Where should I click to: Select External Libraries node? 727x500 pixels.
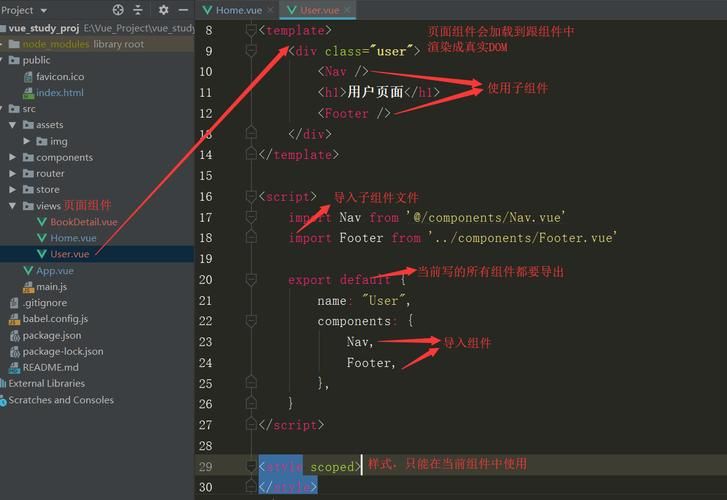(46, 384)
